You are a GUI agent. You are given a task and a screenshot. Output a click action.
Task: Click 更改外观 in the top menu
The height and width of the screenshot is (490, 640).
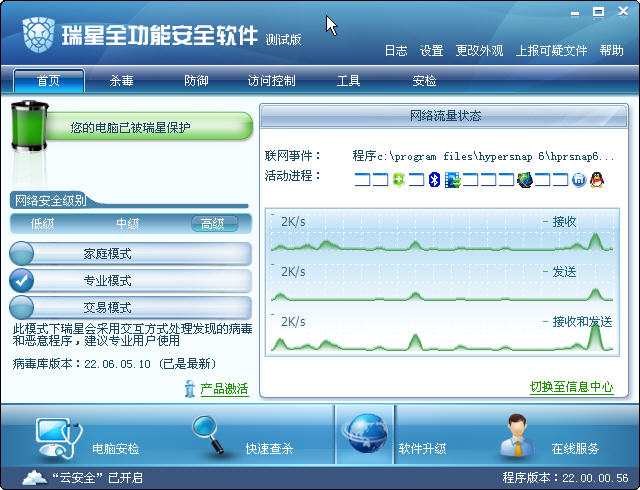click(x=480, y=51)
